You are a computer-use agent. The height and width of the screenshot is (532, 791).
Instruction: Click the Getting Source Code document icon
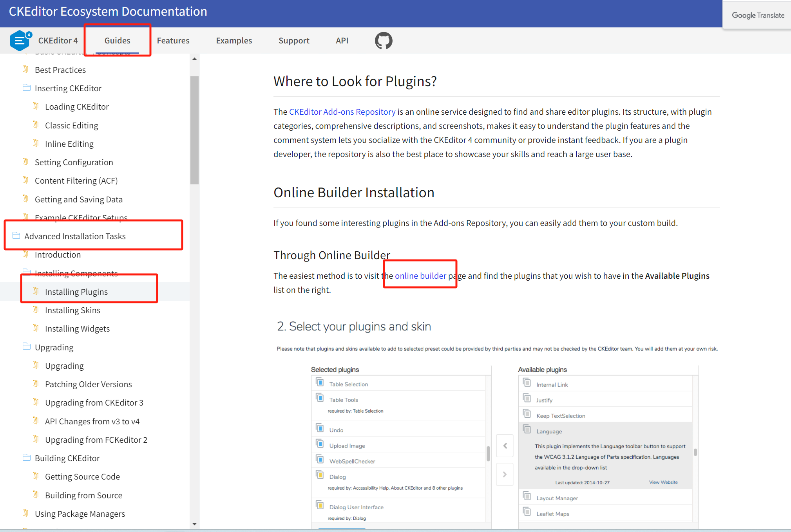pos(36,476)
